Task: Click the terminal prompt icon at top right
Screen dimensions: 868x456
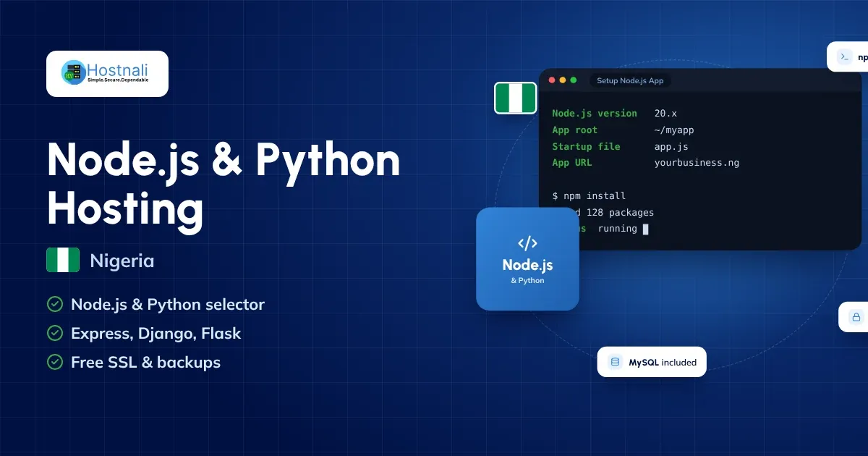Action: click(844, 57)
